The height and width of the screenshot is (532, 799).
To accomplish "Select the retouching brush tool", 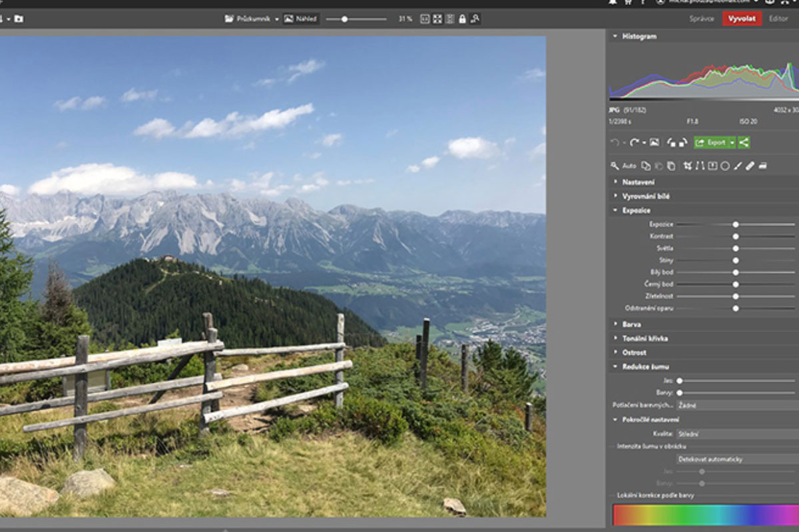I will [x=750, y=166].
